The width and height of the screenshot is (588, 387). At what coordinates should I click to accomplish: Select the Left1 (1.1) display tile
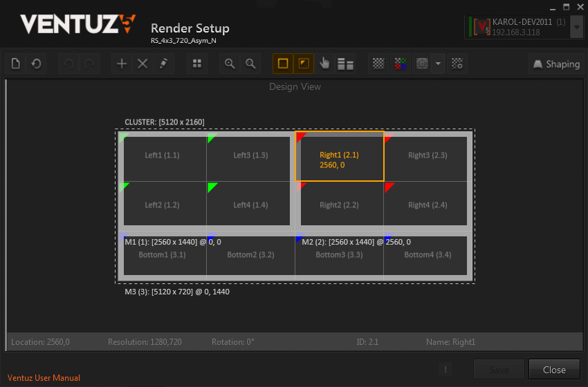[x=163, y=155]
